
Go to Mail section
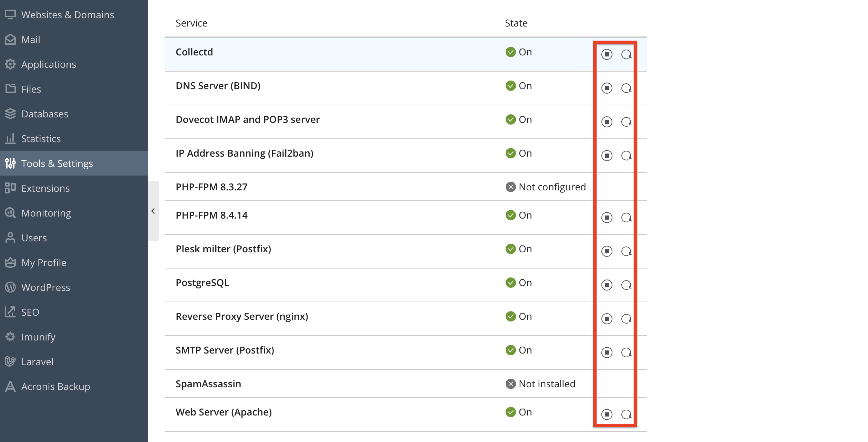point(74,40)
